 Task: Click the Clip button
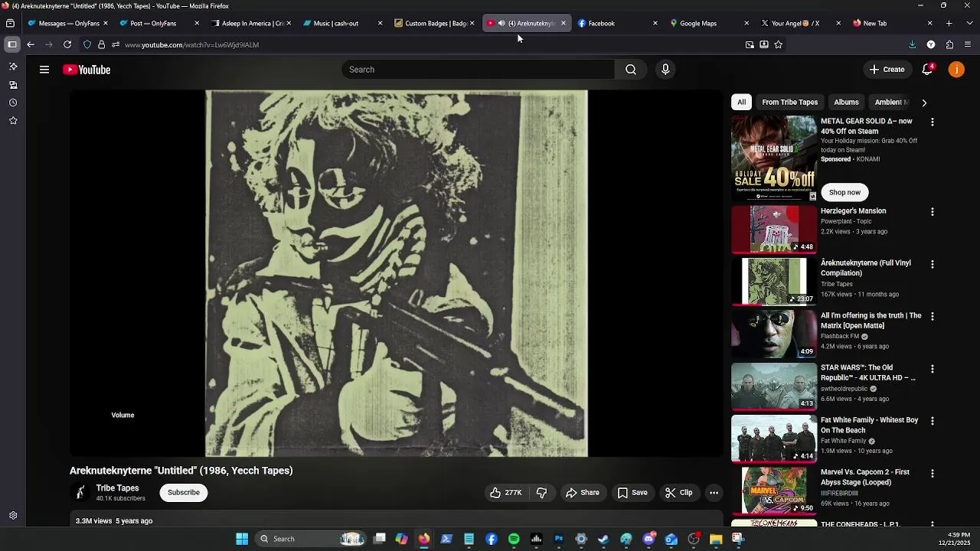pyautogui.click(x=678, y=493)
